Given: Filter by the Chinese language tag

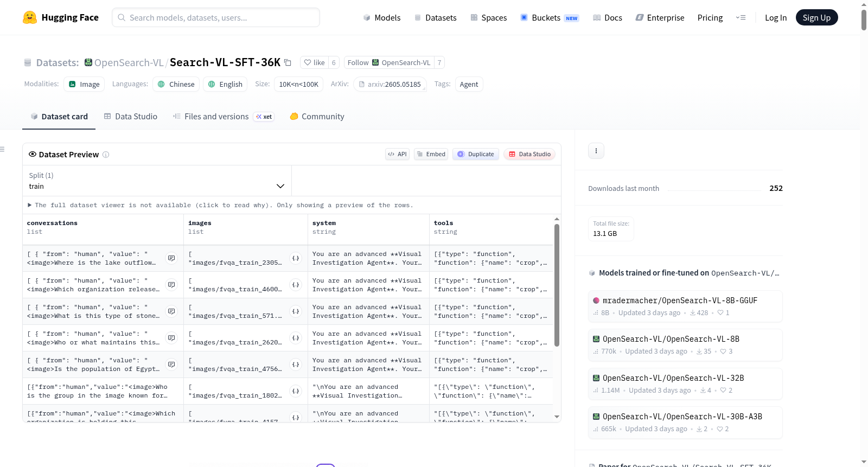Looking at the screenshot, I should click(x=176, y=84).
